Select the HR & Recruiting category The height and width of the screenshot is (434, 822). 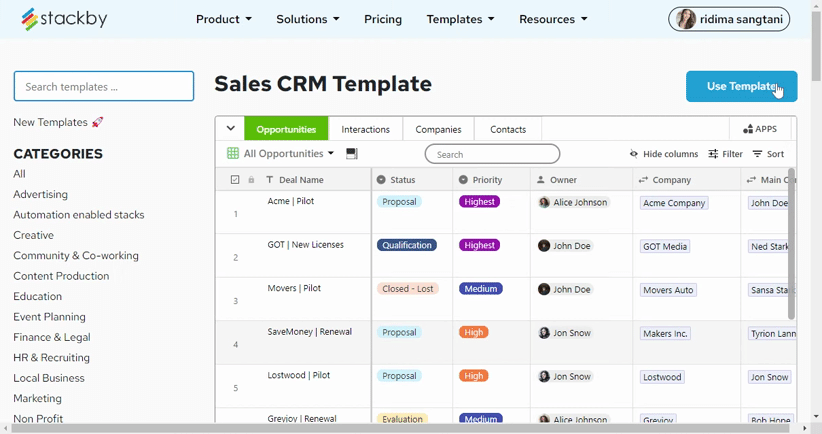[51, 358]
